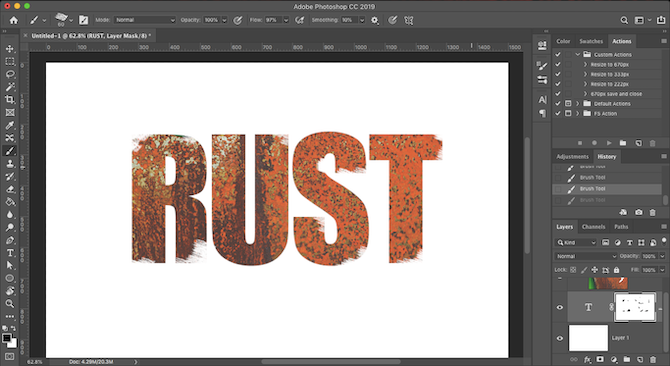
Task: Toggle dialog box for Default Actions set
Action: 568,104
